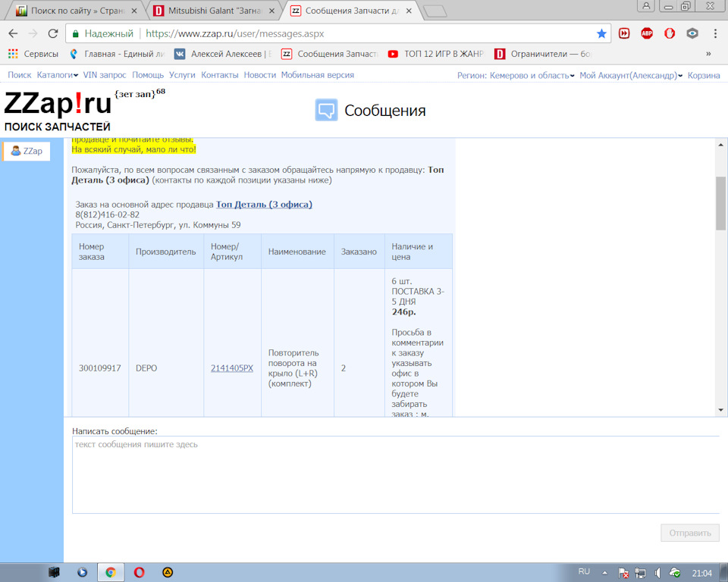The height and width of the screenshot is (582, 728).
Task: Open the Сообщения Запчасти bookmark
Action: tap(330, 54)
